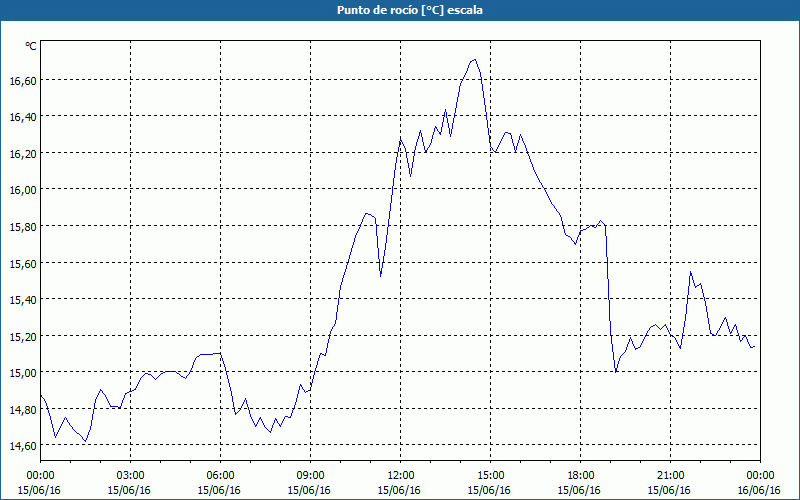Select the 16/06/16 date label
Screen dimensions: 800x500
click(x=759, y=490)
